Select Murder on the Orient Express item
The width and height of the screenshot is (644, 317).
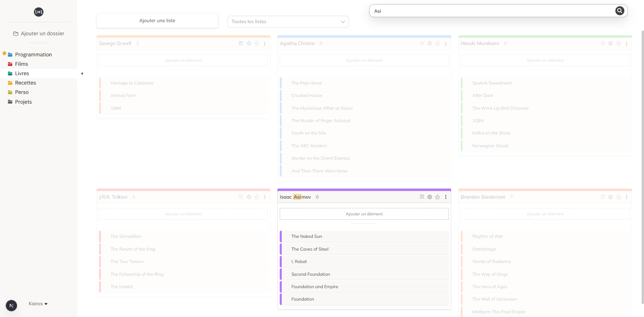tap(364, 158)
